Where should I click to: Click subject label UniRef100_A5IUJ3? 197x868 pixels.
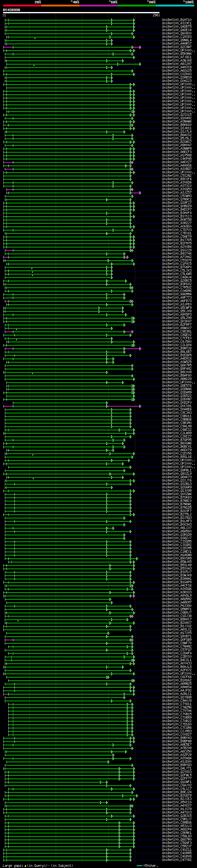tap(176, 826)
